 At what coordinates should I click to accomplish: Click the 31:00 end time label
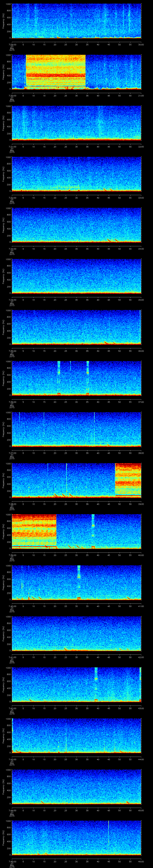[x=141, y=96]
